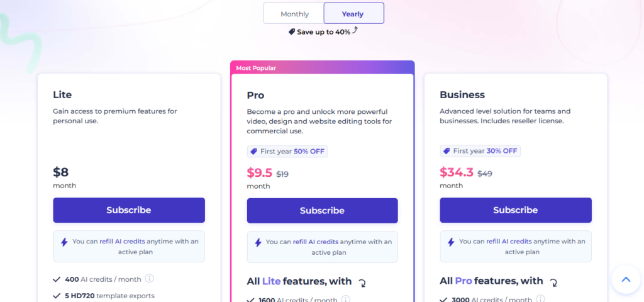Switch billing to Monthly
Viewport: 644px width, 302px height.
click(294, 14)
